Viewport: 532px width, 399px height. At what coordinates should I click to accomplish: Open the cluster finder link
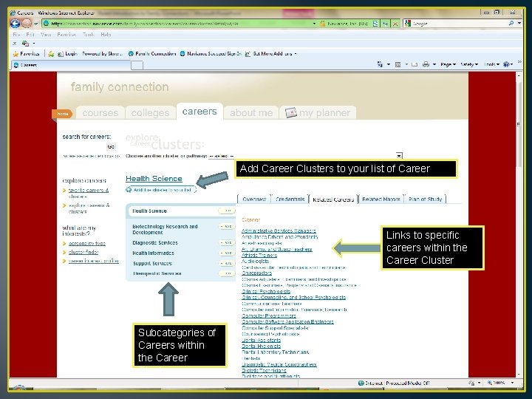coord(83,252)
